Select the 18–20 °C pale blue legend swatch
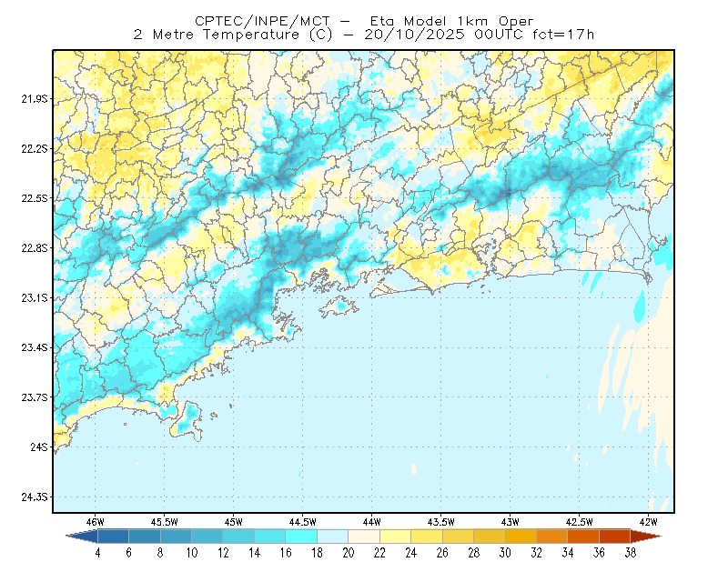The image size is (728, 562). click(333, 537)
